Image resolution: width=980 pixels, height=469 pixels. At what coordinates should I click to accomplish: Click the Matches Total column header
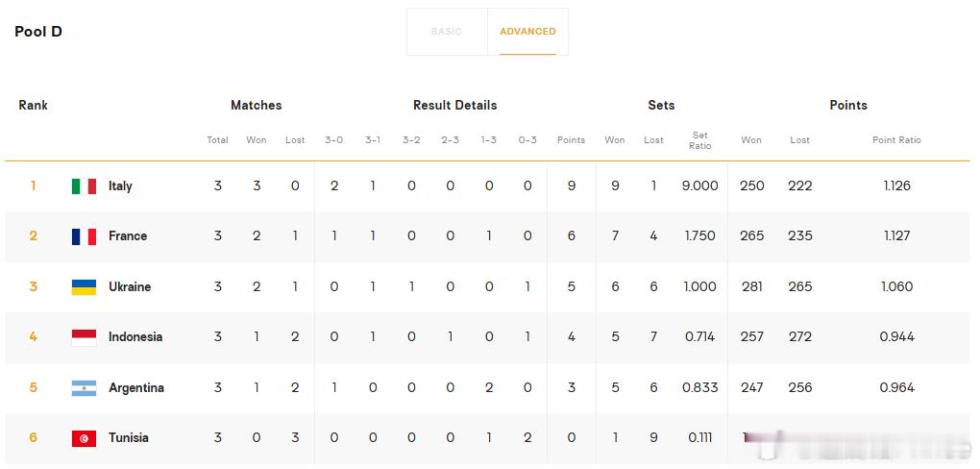[217, 140]
